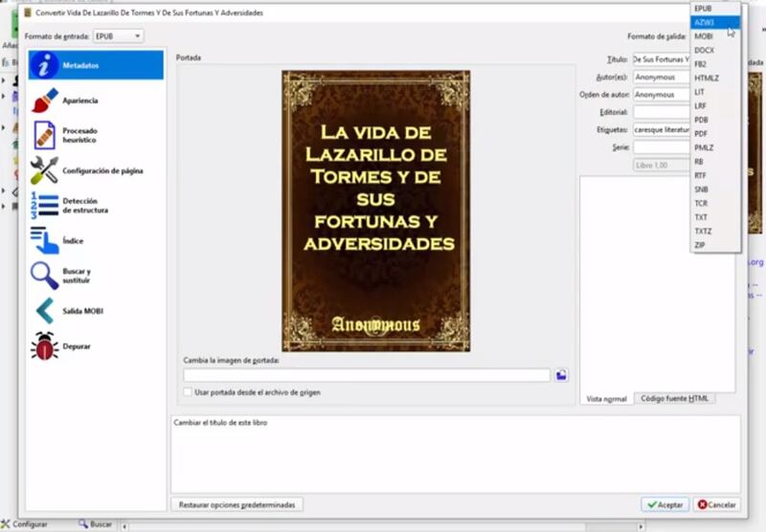
Task: Click the cover image path input field
Action: click(367, 375)
